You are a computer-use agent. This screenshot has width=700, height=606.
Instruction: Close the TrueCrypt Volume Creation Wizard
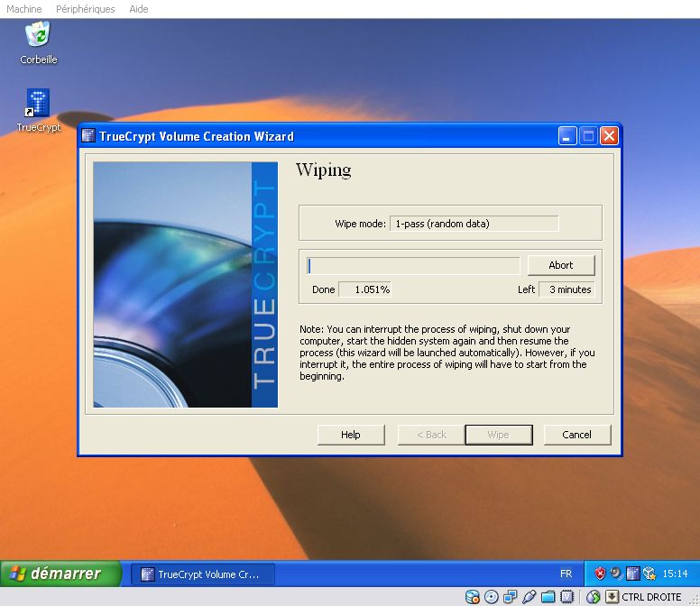click(x=609, y=135)
